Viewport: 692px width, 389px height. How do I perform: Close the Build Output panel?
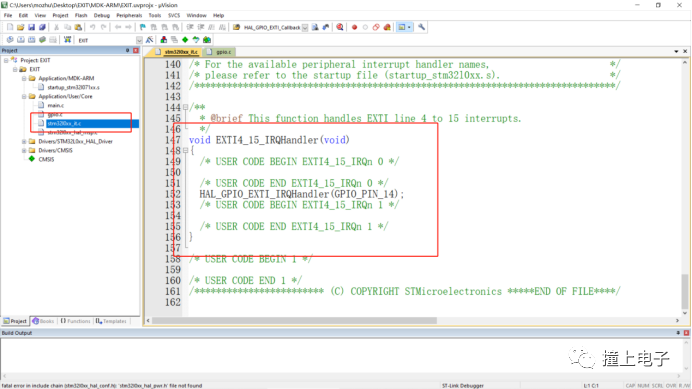tap(686, 332)
